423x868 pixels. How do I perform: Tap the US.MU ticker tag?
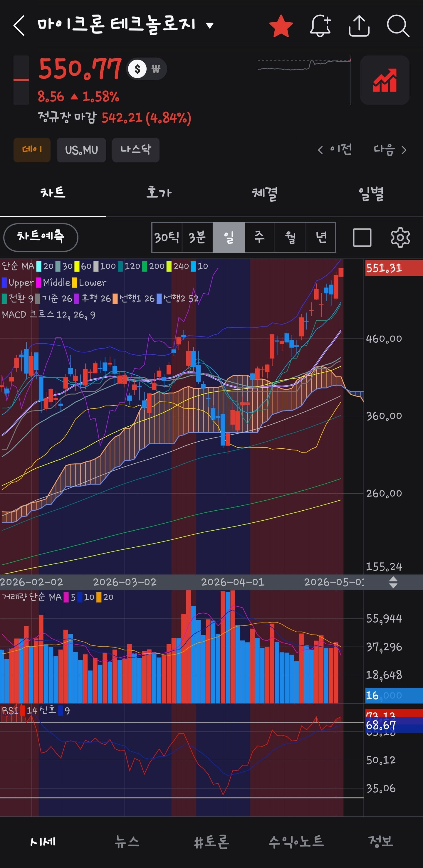81,149
